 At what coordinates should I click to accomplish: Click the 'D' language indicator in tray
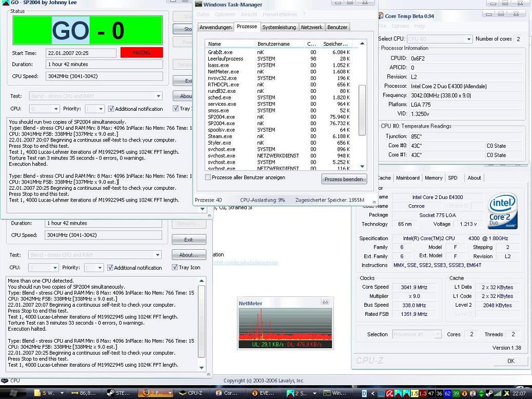pyautogui.click(x=364, y=393)
